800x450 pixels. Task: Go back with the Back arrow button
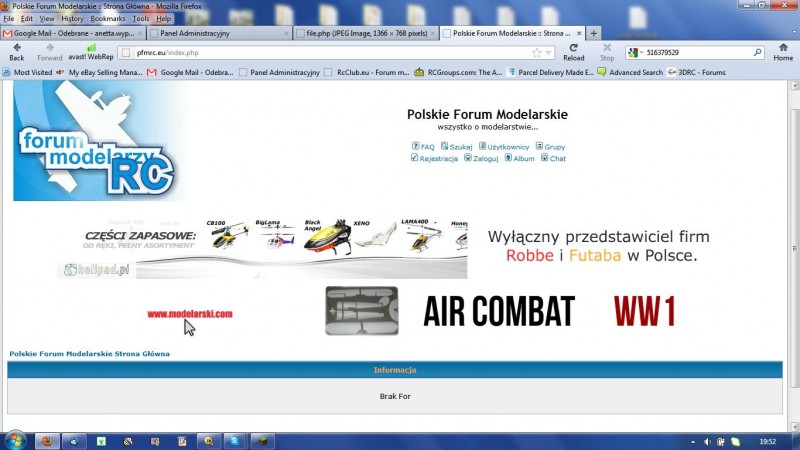tap(17, 52)
